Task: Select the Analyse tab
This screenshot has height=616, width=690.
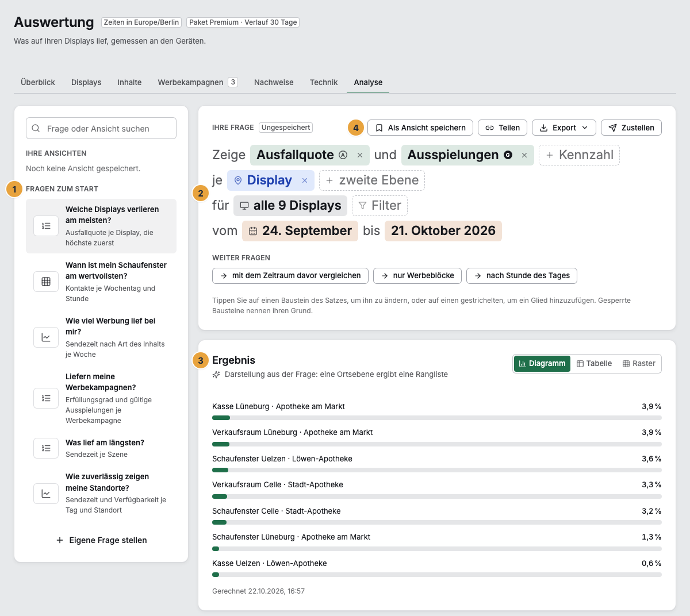Action: 368,82
